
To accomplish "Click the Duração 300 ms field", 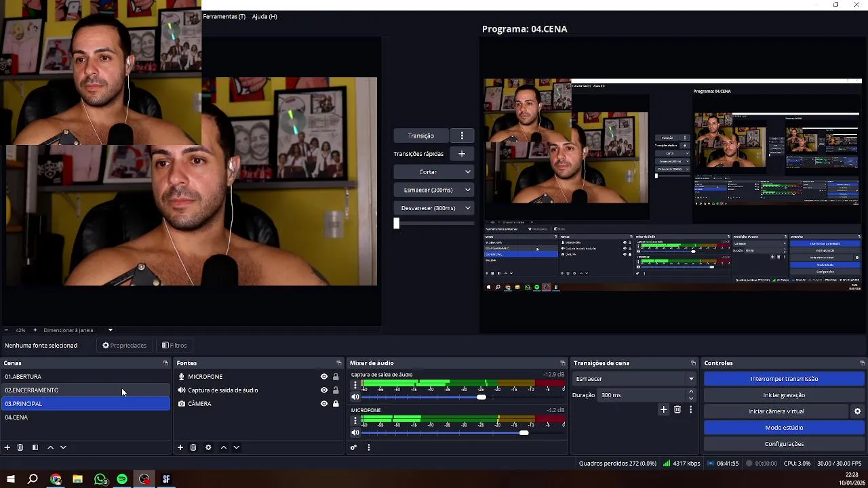I will click(642, 395).
